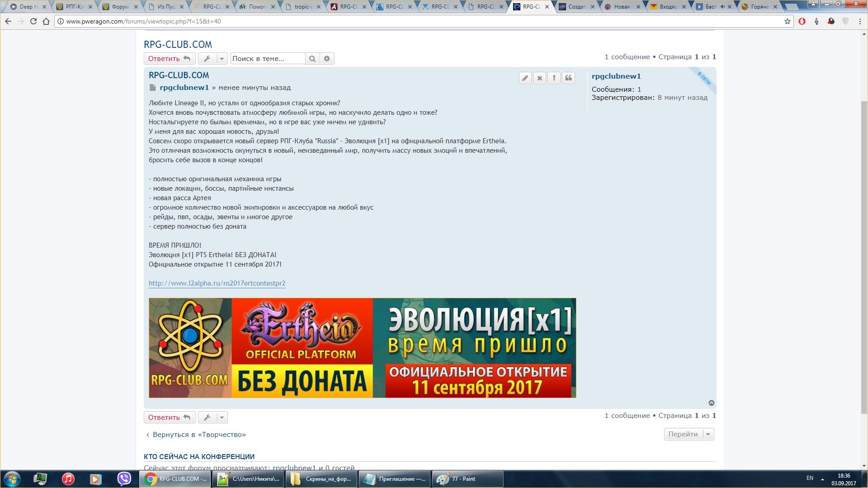Open the rpgclubnew1 profile in sidebar
The image size is (868, 488).
click(616, 76)
